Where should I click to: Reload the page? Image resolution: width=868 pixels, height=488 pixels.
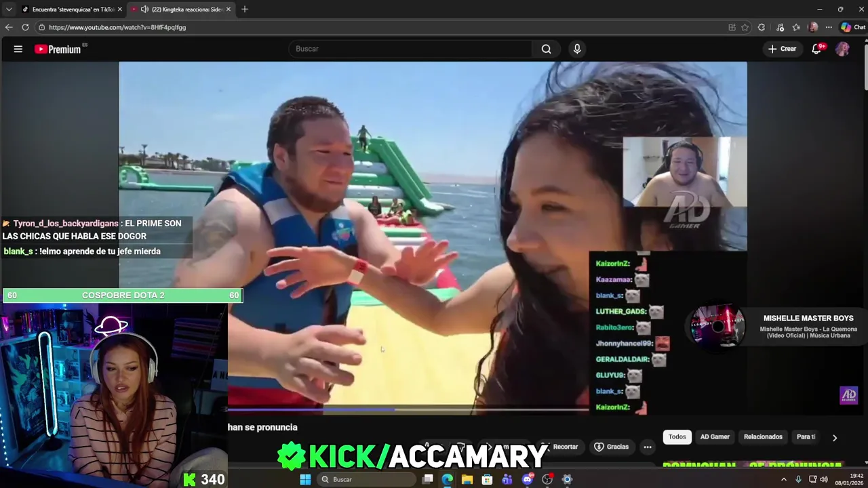(25, 27)
